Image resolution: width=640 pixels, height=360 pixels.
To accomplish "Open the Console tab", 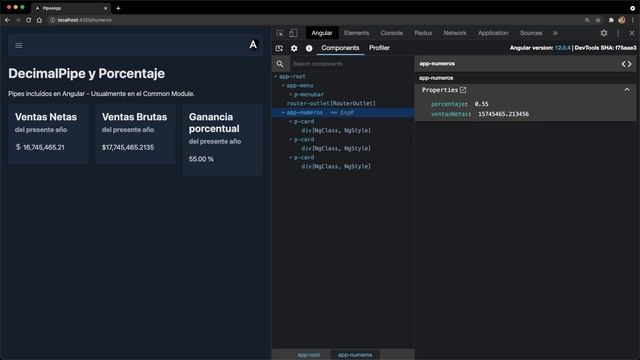I will click(391, 33).
